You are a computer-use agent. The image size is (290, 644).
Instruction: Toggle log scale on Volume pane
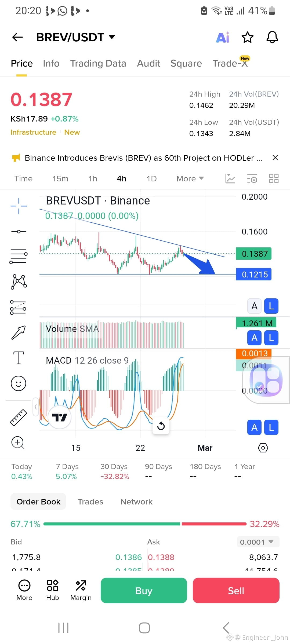[271, 338]
